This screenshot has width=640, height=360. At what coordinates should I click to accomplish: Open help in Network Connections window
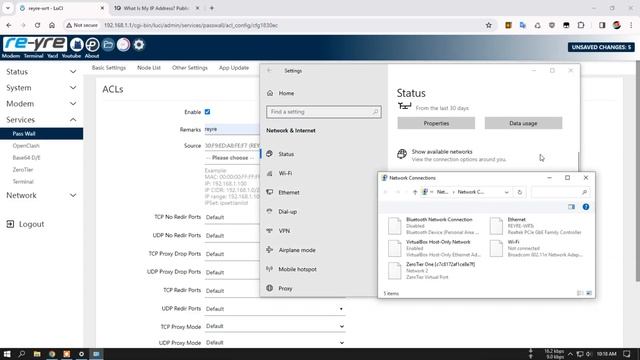tap(586, 207)
